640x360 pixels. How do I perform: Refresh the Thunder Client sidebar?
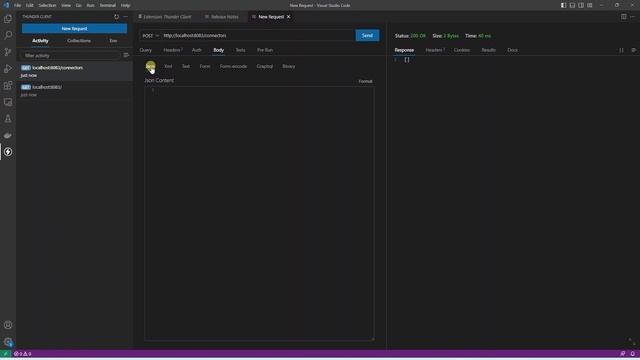(x=116, y=17)
